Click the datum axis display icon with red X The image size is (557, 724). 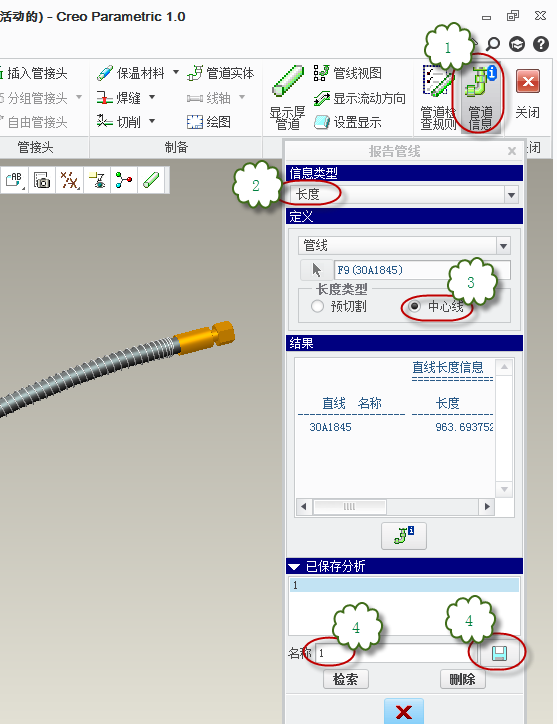[69, 180]
